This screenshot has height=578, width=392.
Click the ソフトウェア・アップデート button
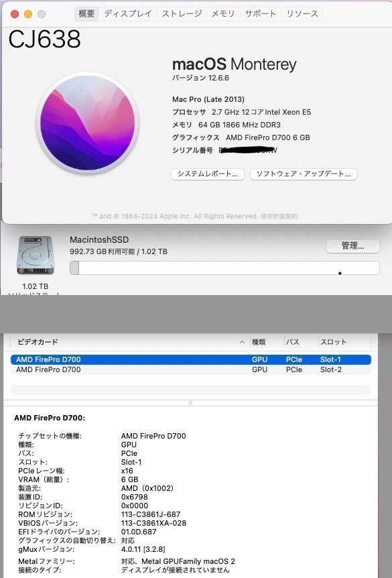[303, 174]
